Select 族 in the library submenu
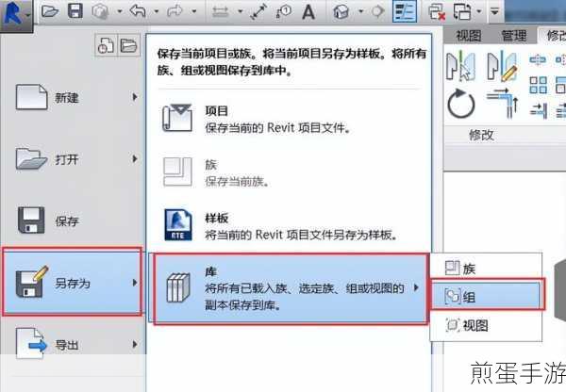566x392 pixels. pos(486,269)
